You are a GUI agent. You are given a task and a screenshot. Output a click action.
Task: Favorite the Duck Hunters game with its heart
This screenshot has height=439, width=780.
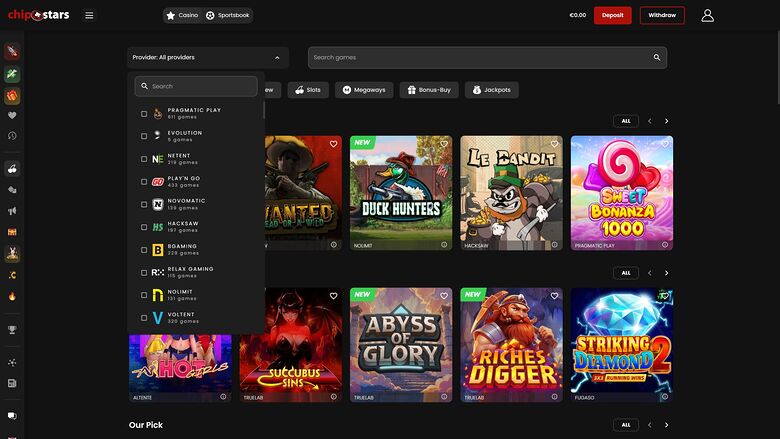point(444,144)
